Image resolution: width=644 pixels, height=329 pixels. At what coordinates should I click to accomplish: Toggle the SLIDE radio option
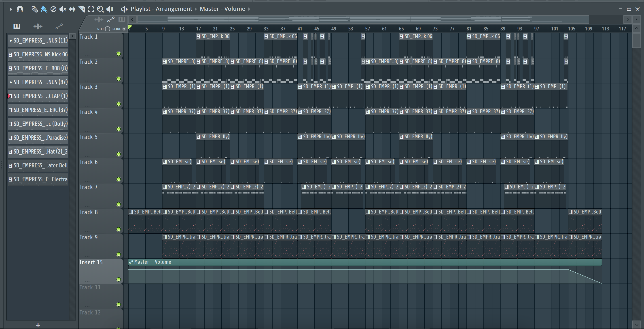point(124,29)
